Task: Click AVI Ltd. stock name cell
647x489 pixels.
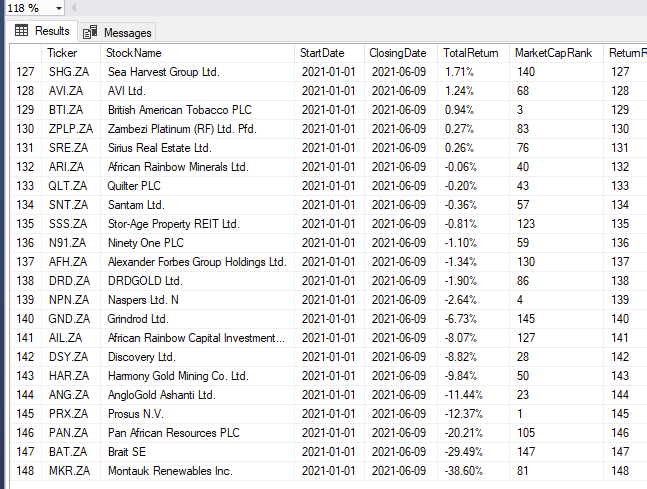Action: coord(198,91)
